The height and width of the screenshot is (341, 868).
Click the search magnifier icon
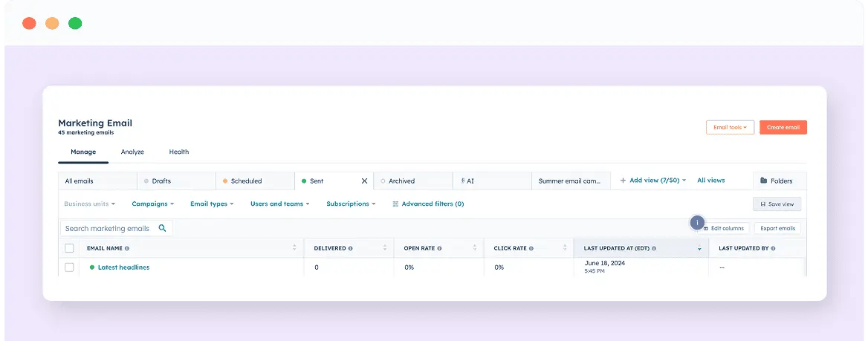click(x=162, y=228)
